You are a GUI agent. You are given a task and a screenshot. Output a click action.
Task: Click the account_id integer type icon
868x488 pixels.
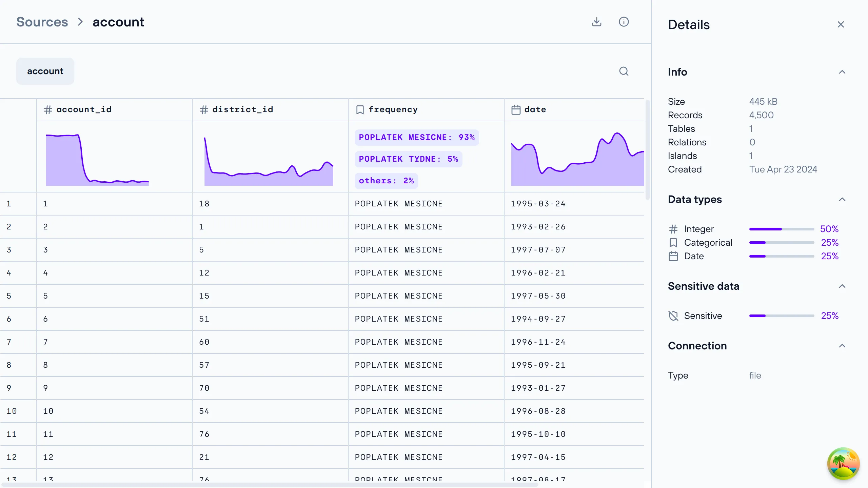(x=48, y=110)
